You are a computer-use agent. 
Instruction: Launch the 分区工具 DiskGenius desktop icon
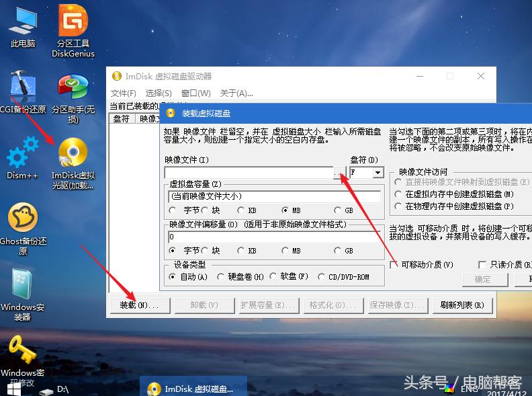click(x=73, y=30)
